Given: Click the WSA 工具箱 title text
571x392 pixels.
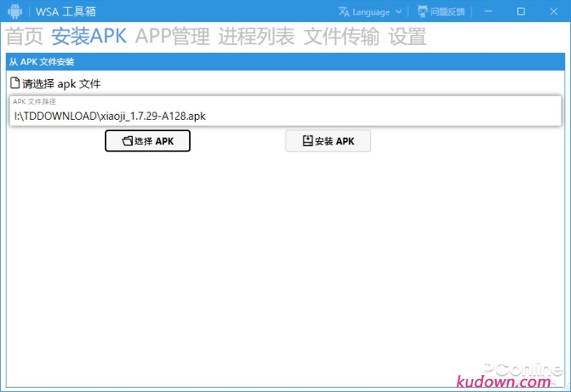Looking at the screenshot, I should coord(65,11).
